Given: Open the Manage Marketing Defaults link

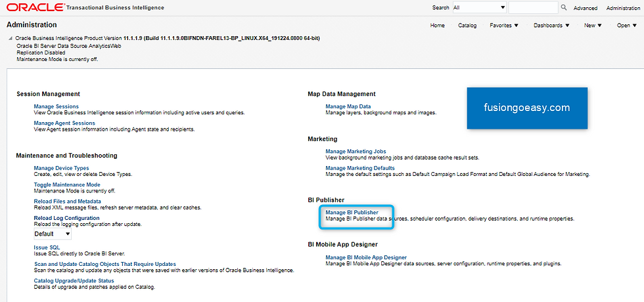Looking at the screenshot, I should coord(360,168).
